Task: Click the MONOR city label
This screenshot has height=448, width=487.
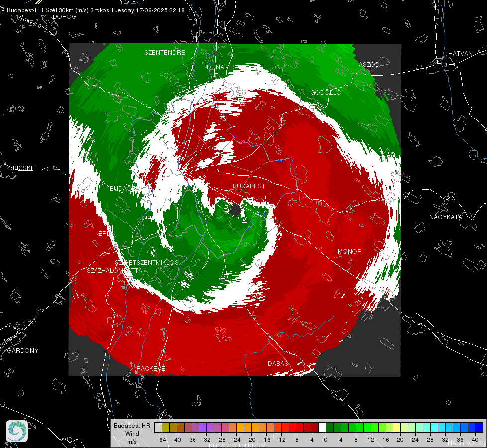Action: tap(349, 251)
